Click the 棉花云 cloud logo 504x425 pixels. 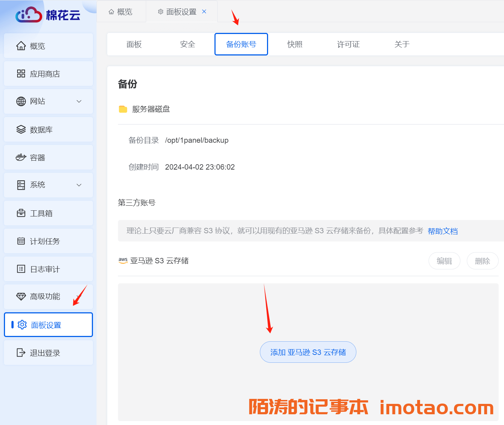tap(29, 15)
